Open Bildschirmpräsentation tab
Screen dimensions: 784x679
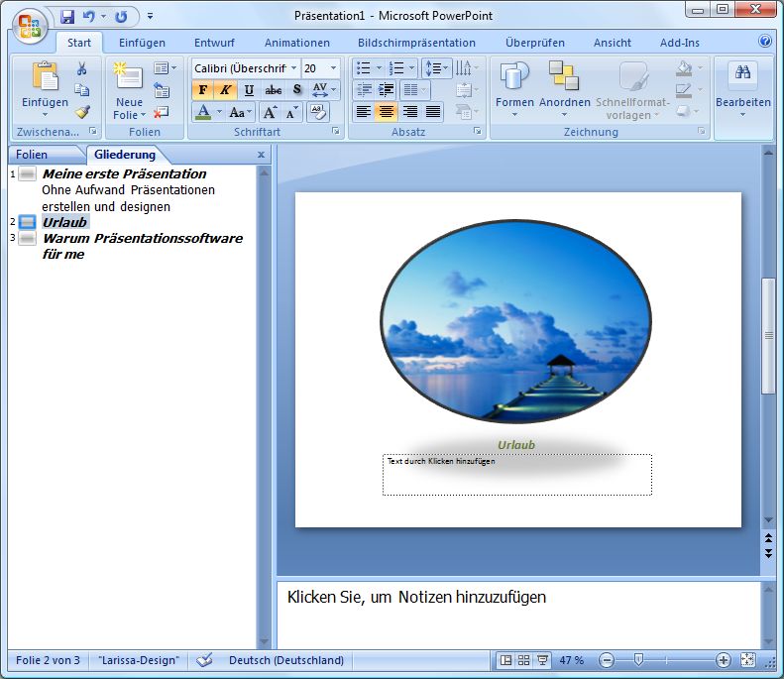pyautogui.click(x=416, y=43)
